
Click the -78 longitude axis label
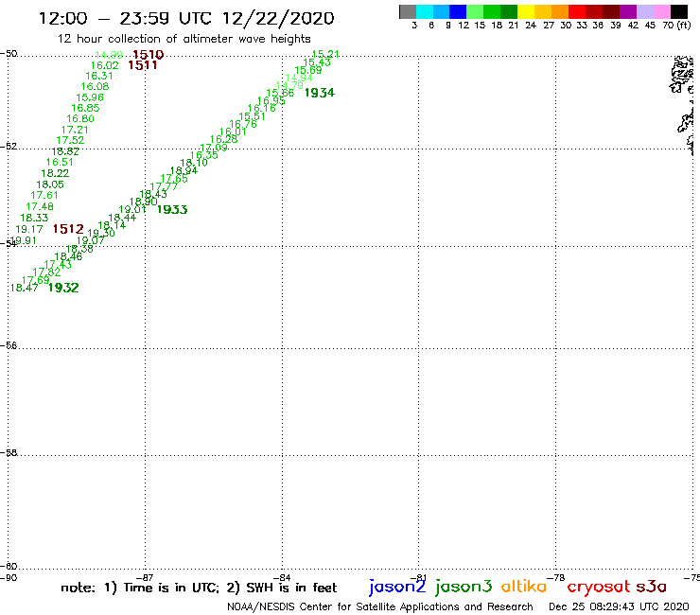556,577
